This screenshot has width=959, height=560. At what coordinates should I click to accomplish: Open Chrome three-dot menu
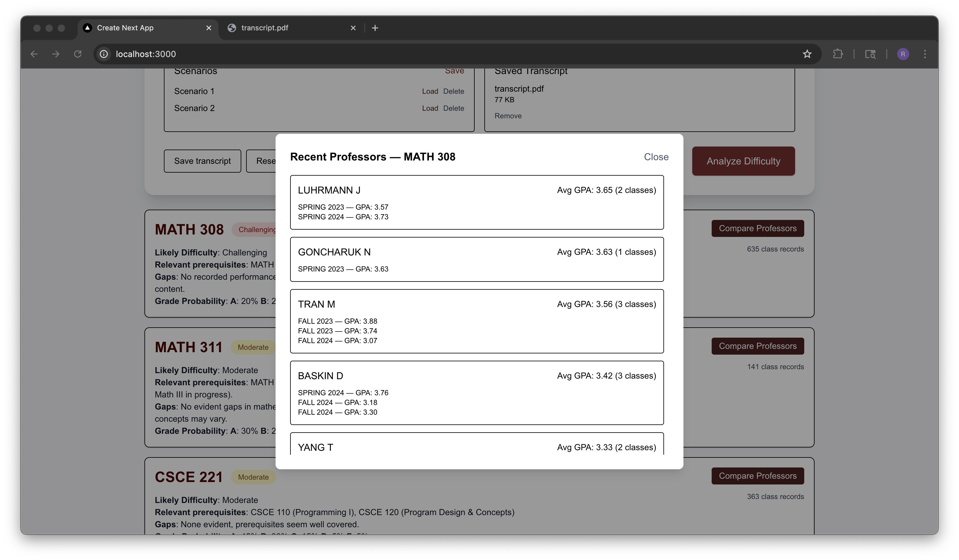925,54
